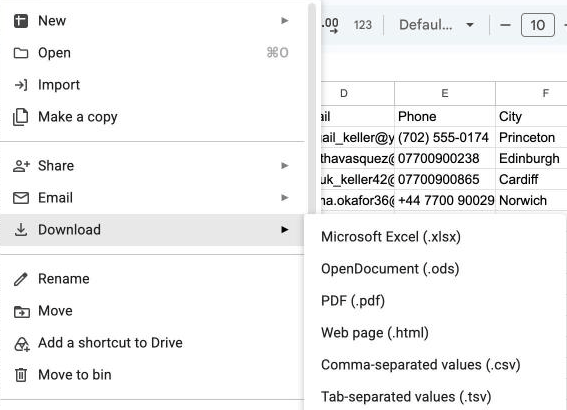567x410 pixels.
Task: Download as Tab-separated values (.tsv)
Action: tap(435, 397)
